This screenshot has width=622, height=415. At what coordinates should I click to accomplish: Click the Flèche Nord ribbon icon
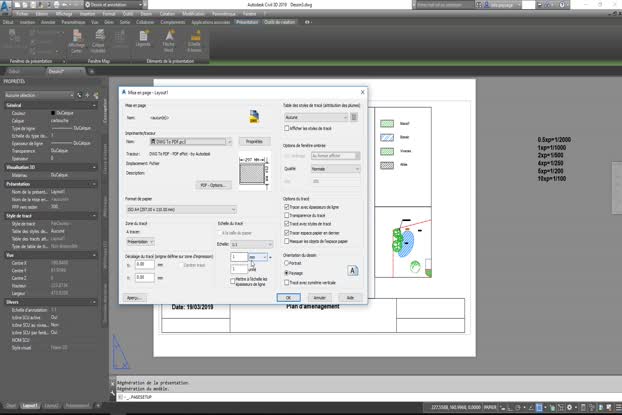169,41
